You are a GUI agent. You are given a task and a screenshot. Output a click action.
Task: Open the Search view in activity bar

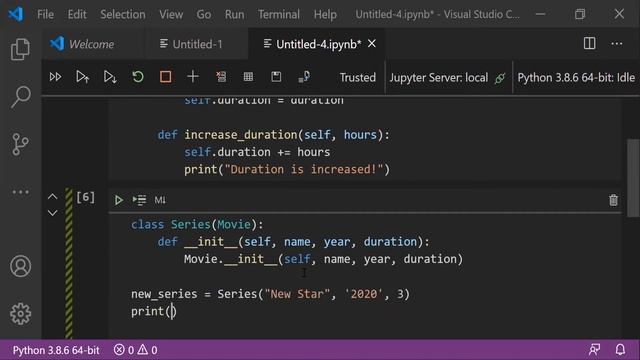coord(20,97)
